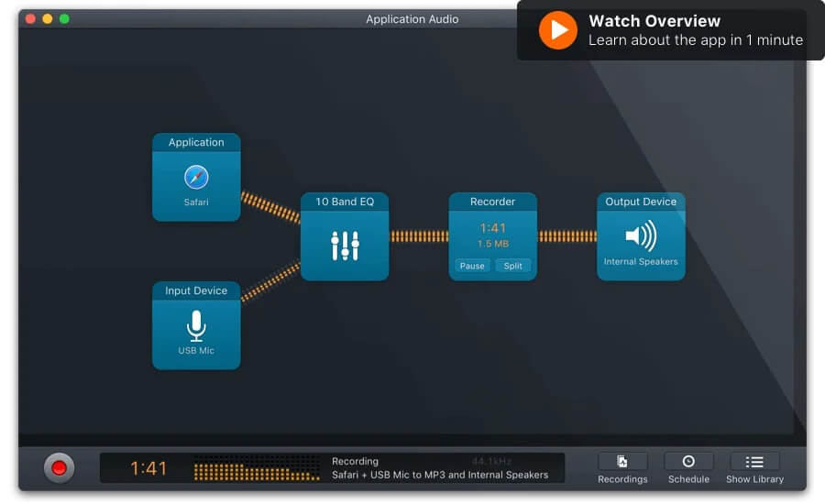Viewport: 825px width, 504px height.
Task: Click the Recording status text
Action: pyautogui.click(x=355, y=461)
